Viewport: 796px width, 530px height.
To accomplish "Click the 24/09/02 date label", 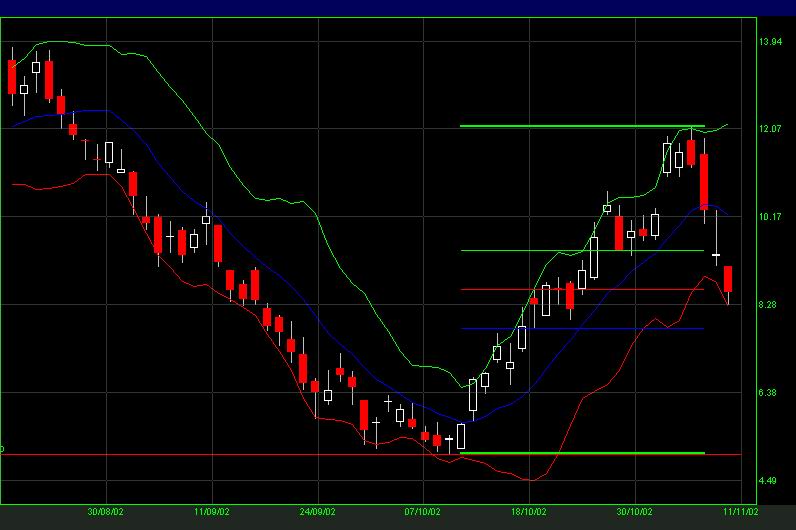I will click(x=318, y=512).
